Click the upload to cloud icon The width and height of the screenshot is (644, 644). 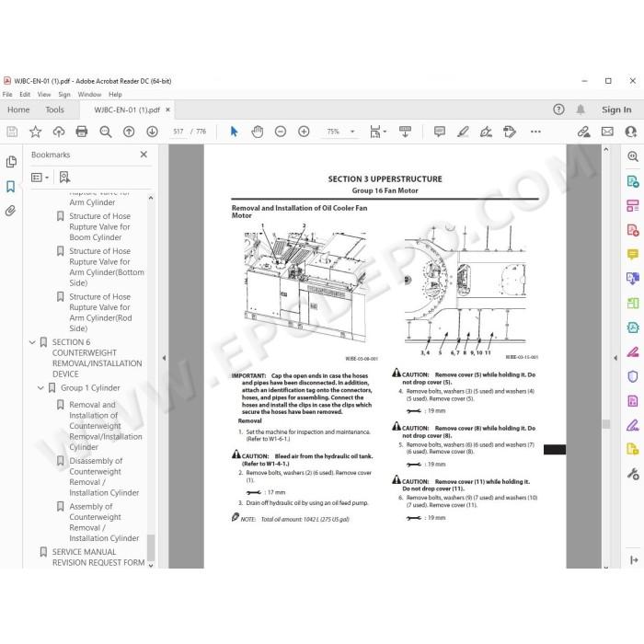click(59, 132)
